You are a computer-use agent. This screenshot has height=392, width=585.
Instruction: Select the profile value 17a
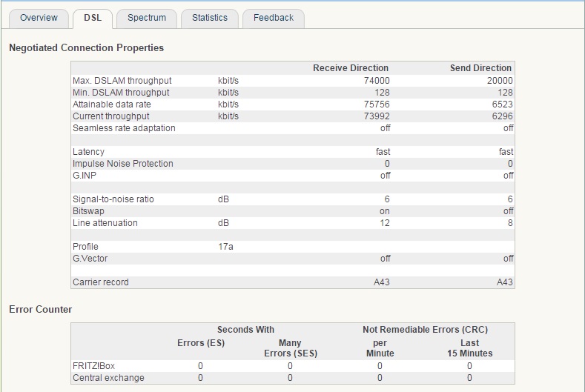(x=225, y=247)
